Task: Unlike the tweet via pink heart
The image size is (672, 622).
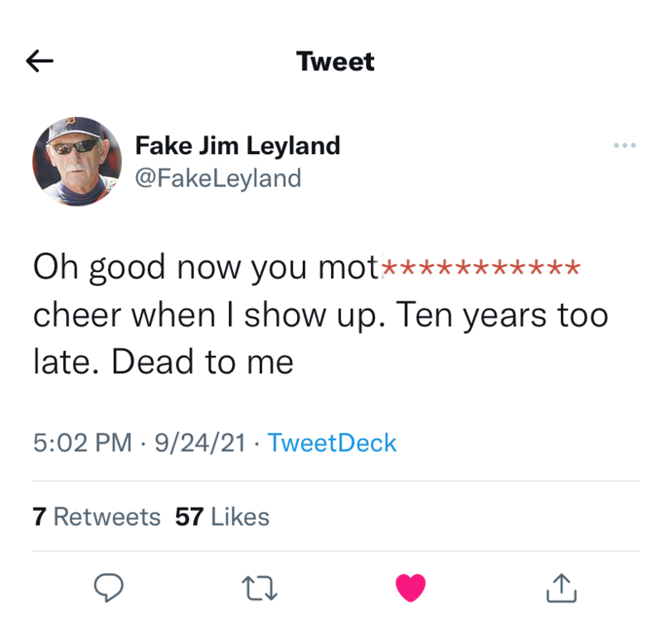Action: tap(411, 588)
